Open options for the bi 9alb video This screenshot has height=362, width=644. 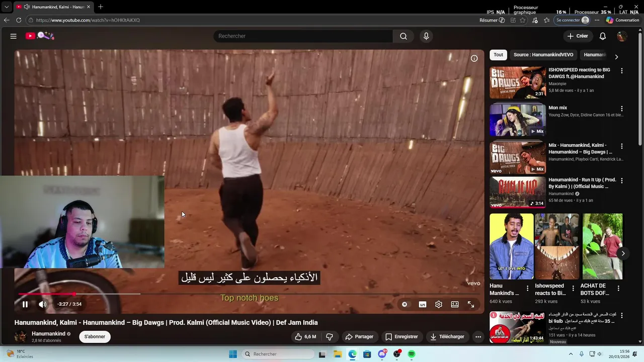[622, 316]
